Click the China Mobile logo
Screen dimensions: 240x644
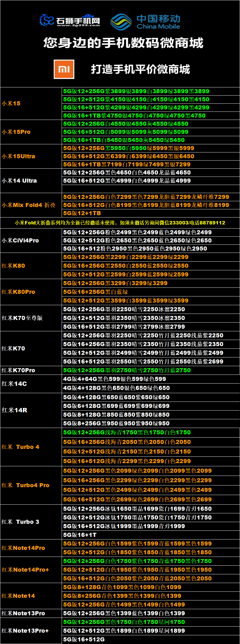pyautogui.click(x=145, y=22)
